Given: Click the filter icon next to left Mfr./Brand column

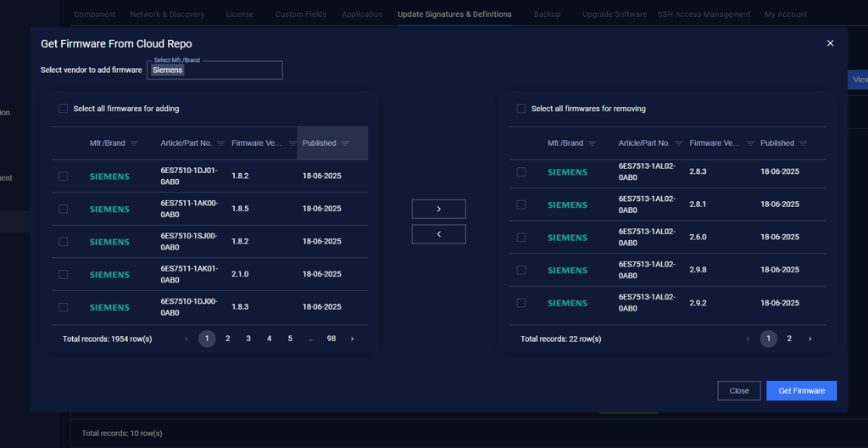Looking at the screenshot, I should (134, 143).
